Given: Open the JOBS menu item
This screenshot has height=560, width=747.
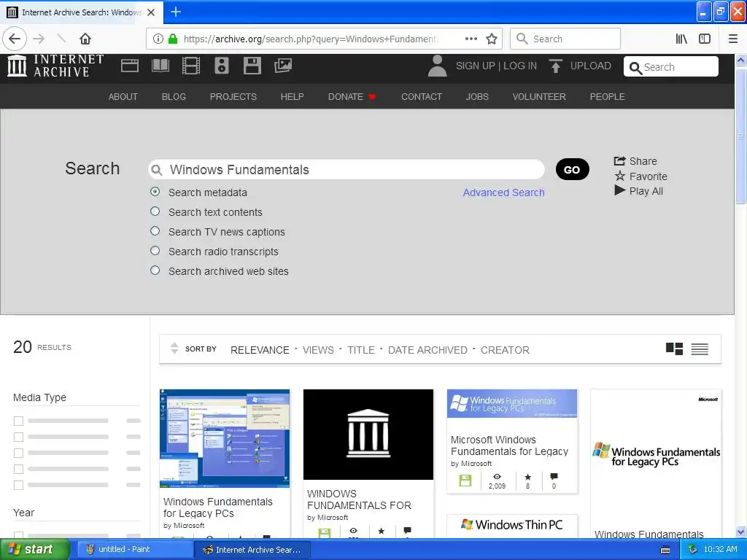Looking at the screenshot, I should click(477, 97).
